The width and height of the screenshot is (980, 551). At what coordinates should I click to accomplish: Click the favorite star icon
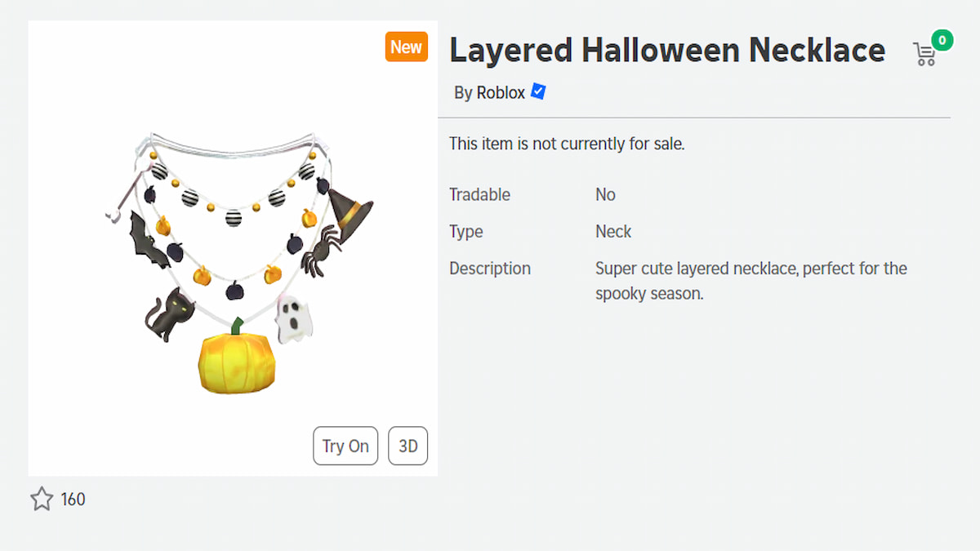pyautogui.click(x=42, y=499)
